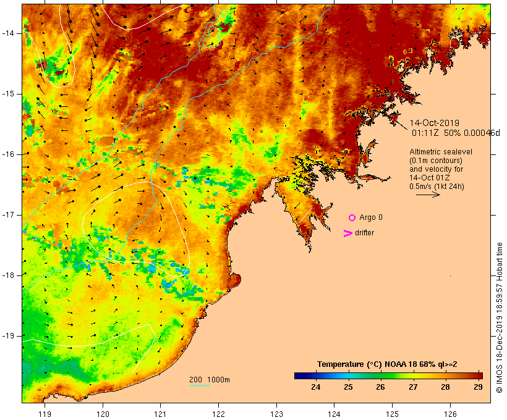Click the 'Argo 0' legend label
This screenshot has width=507, height=420.
[x=371, y=217]
